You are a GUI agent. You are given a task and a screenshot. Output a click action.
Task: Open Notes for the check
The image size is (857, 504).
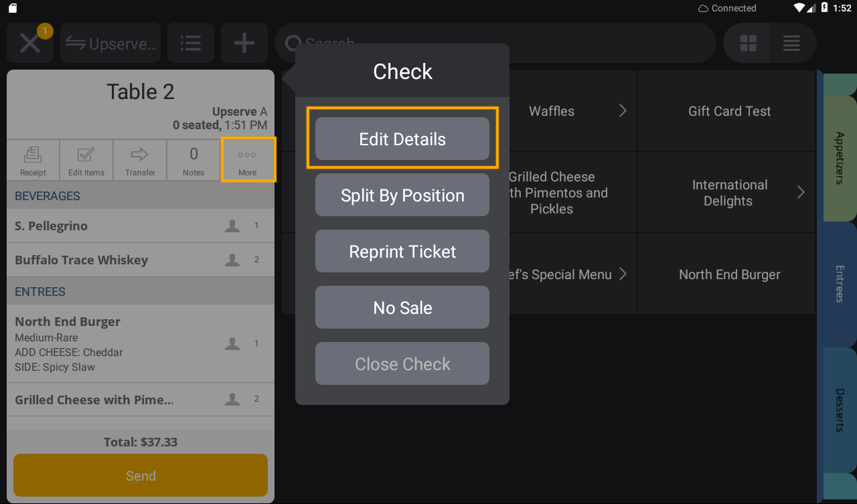click(x=193, y=161)
